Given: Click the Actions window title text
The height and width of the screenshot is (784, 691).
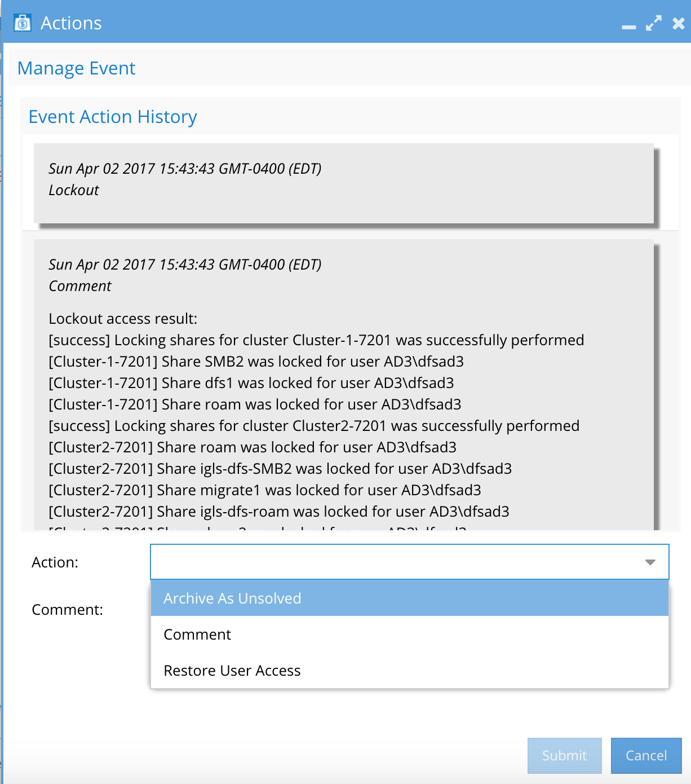Looking at the screenshot, I should click(71, 23).
